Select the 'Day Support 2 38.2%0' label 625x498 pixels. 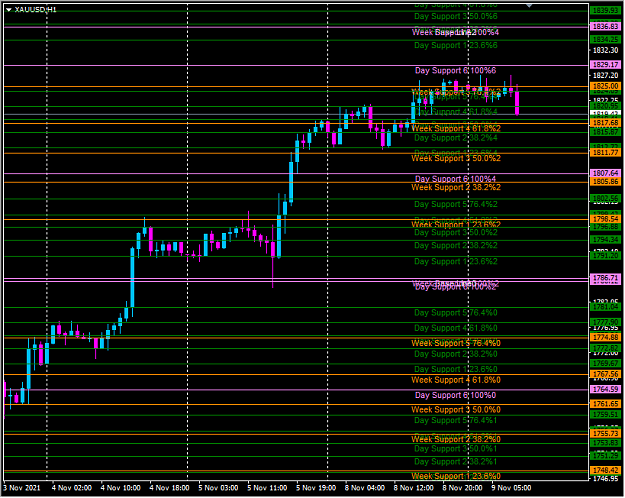pyautogui.click(x=456, y=354)
